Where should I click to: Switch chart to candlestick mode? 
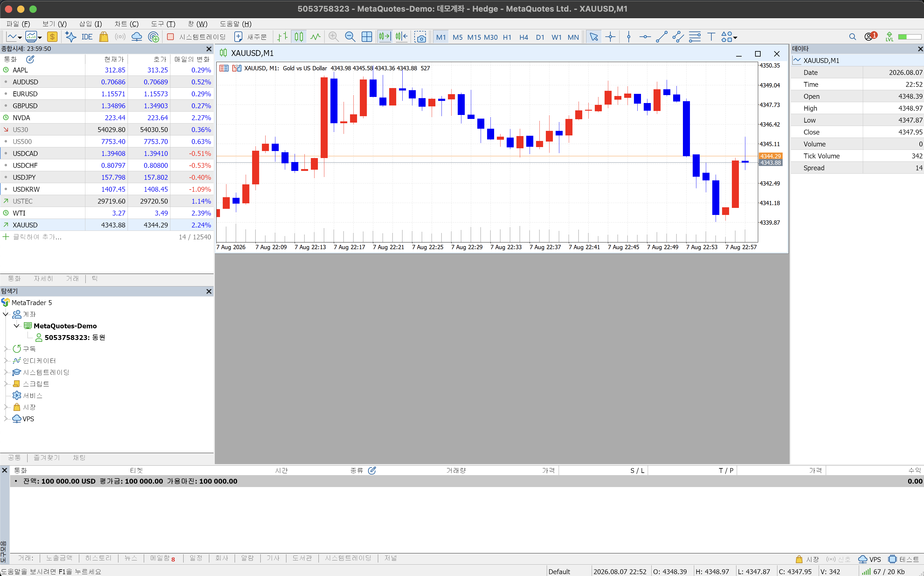click(x=299, y=37)
